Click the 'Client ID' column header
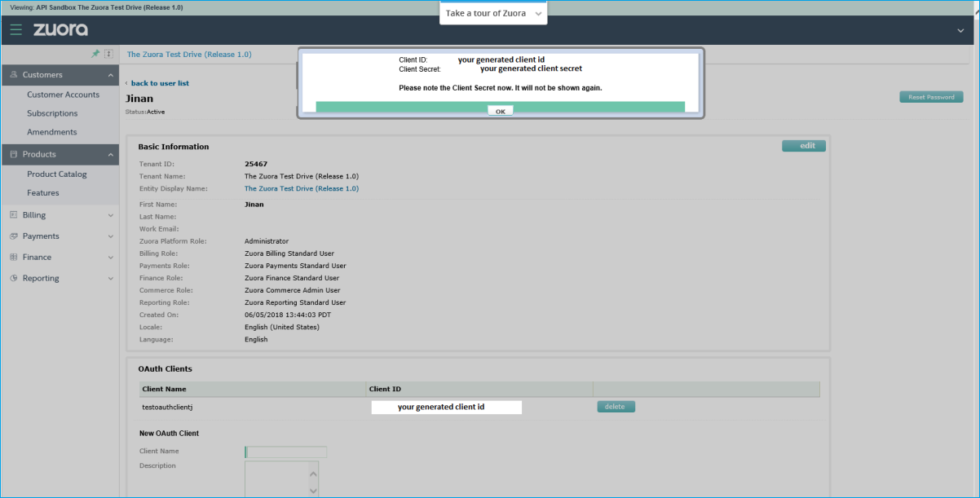The height and width of the screenshot is (498, 980). pos(385,390)
